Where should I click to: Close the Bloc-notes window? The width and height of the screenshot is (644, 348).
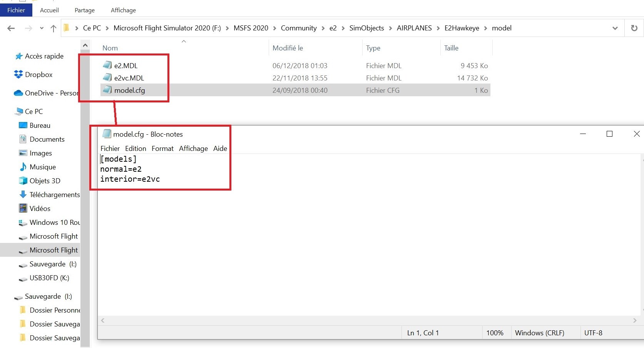point(637,134)
